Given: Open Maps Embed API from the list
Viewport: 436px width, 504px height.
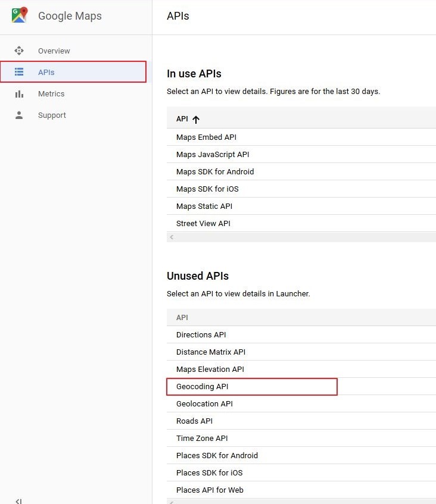Looking at the screenshot, I should pos(206,137).
